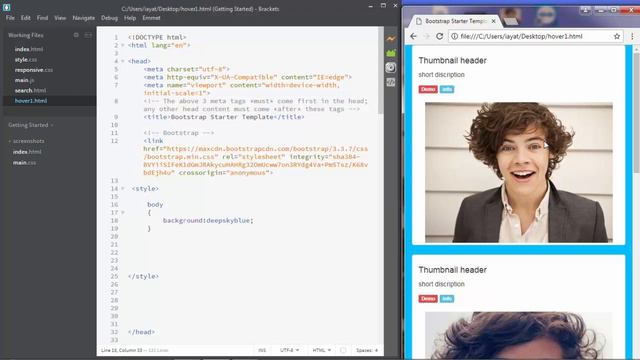Open the UTF-8 encoding dropdown
Viewport: 640px width, 360px height.
point(289,350)
